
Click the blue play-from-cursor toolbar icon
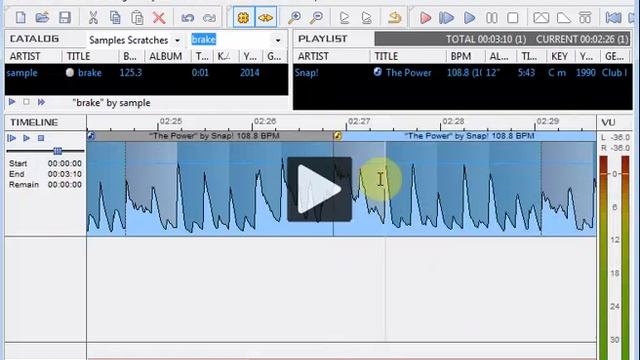coord(447,18)
